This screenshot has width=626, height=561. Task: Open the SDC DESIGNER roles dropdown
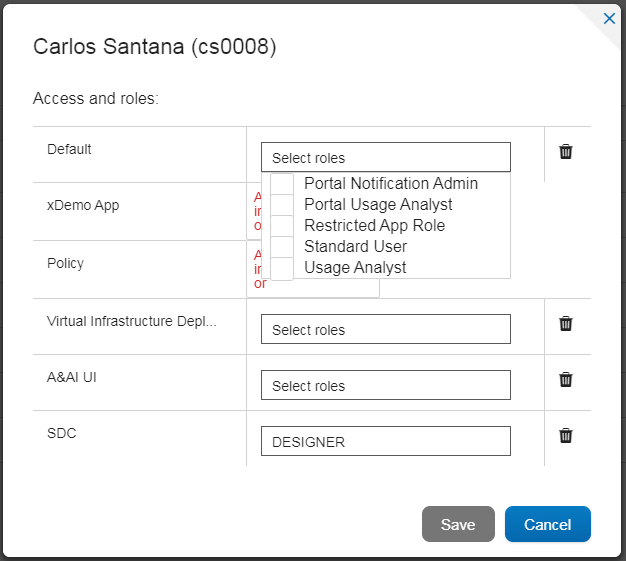(386, 441)
